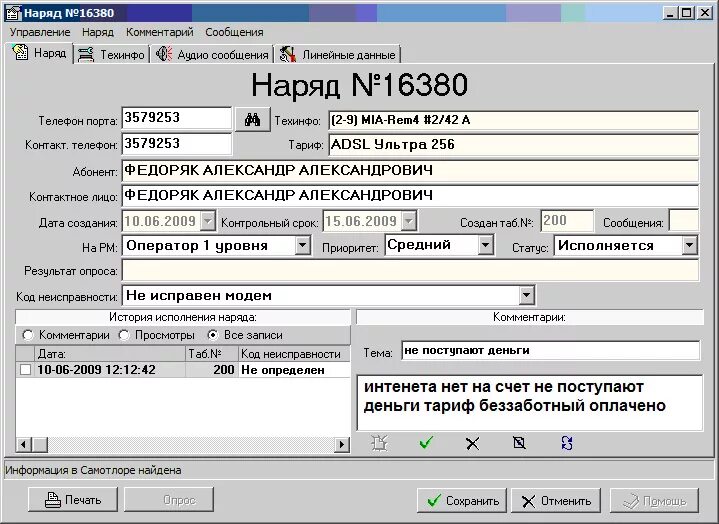This screenshot has width=719, height=524.
Task: Click the black X icon below comments
Action: click(472, 443)
